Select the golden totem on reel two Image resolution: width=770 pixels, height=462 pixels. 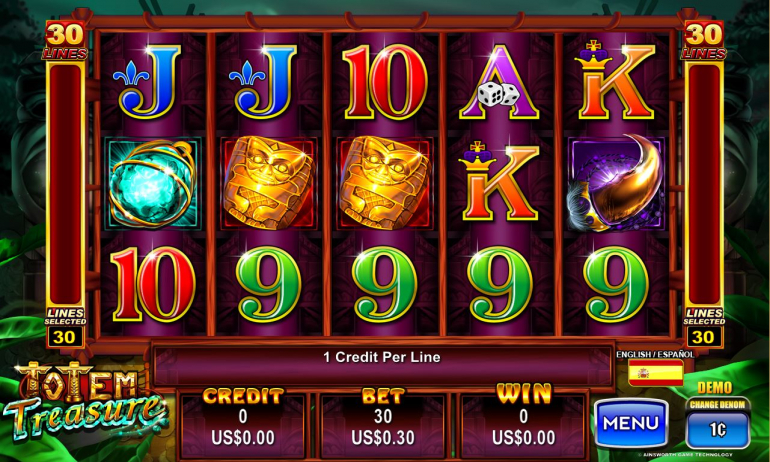click(x=268, y=183)
